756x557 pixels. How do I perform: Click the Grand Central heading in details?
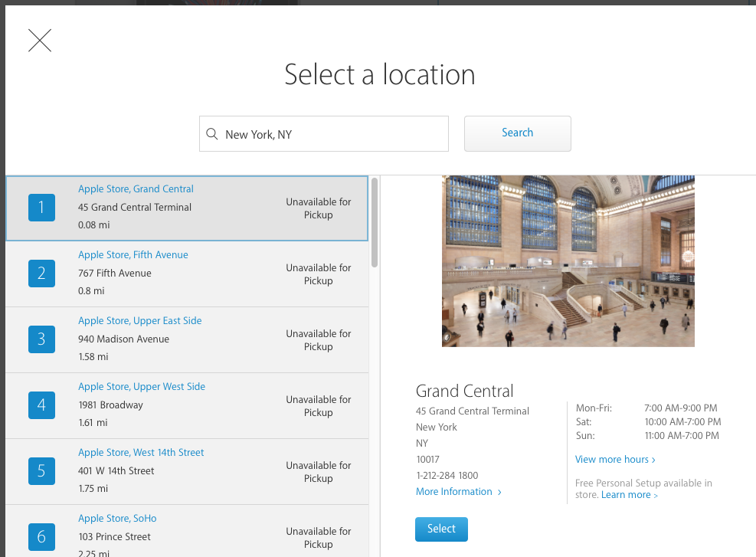coord(464,391)
